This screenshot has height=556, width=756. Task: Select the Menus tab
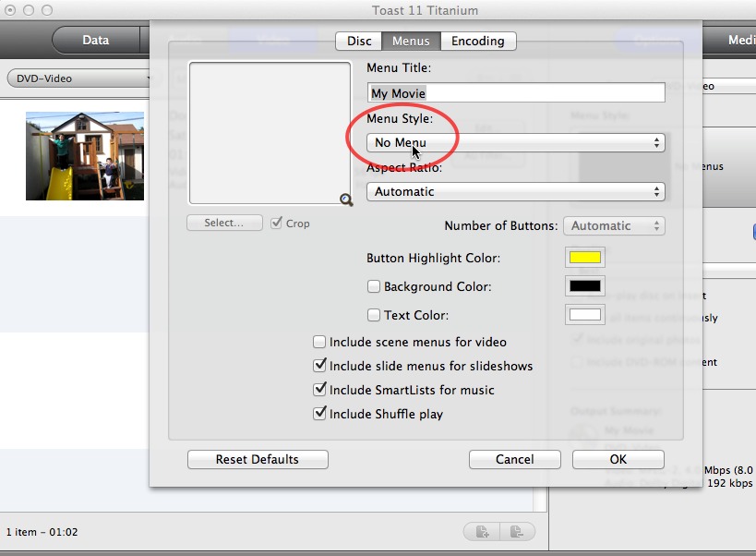411,41
